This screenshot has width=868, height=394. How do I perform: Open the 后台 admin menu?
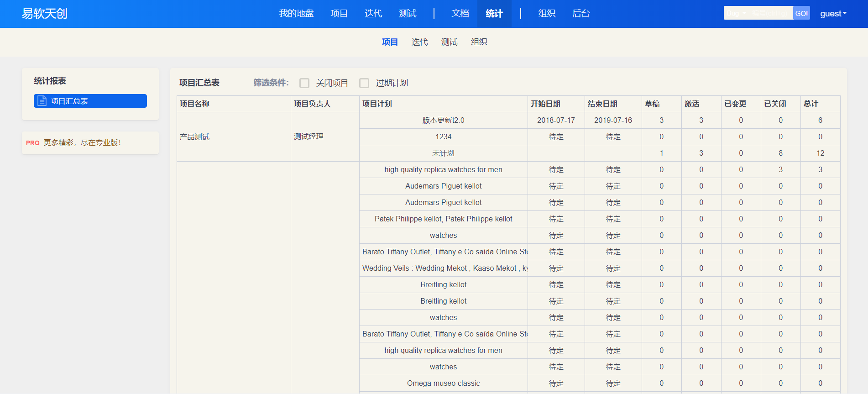[x=580, y=14]
